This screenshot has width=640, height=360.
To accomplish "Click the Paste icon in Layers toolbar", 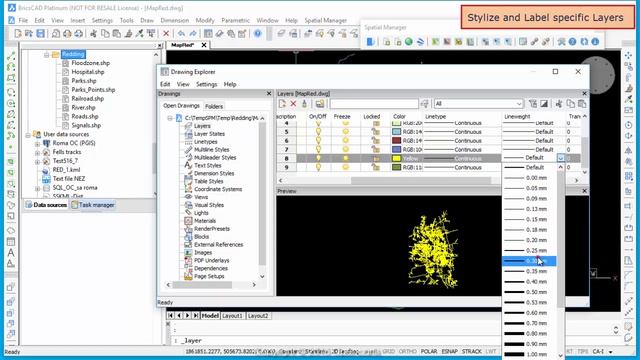I will 582,104.
